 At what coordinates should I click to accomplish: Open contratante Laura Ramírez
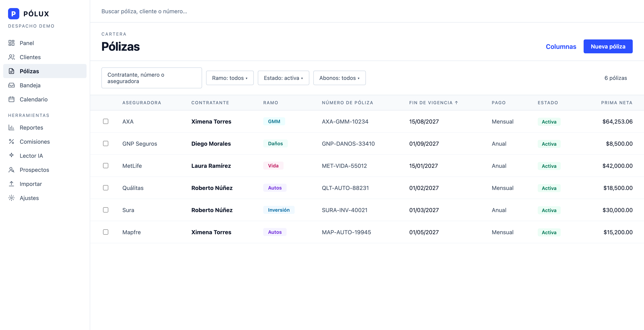pyautogui.click(x=211, y=165)
